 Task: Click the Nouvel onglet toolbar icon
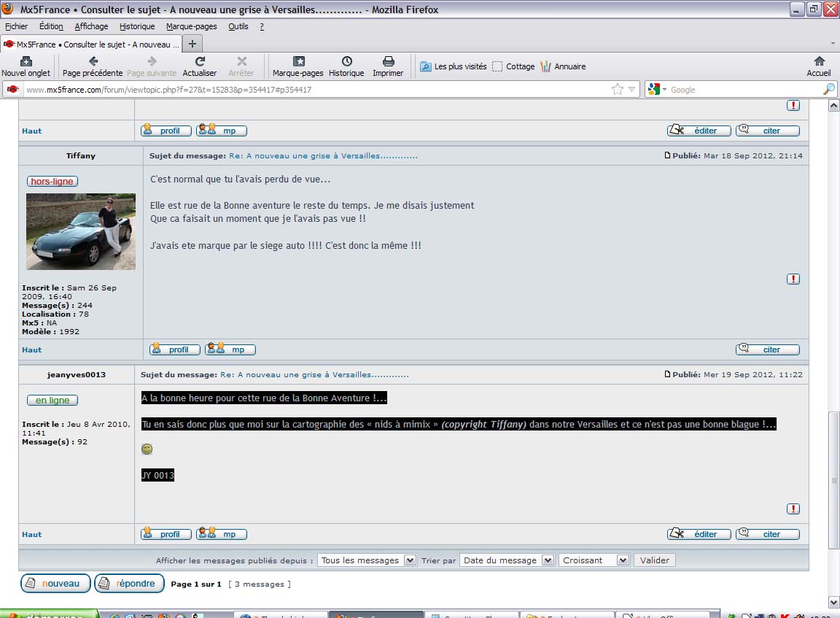[26, 62]
